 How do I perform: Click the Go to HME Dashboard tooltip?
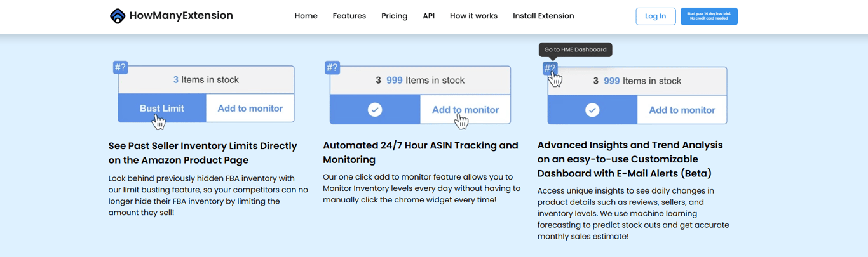click(x=576, y=49)
